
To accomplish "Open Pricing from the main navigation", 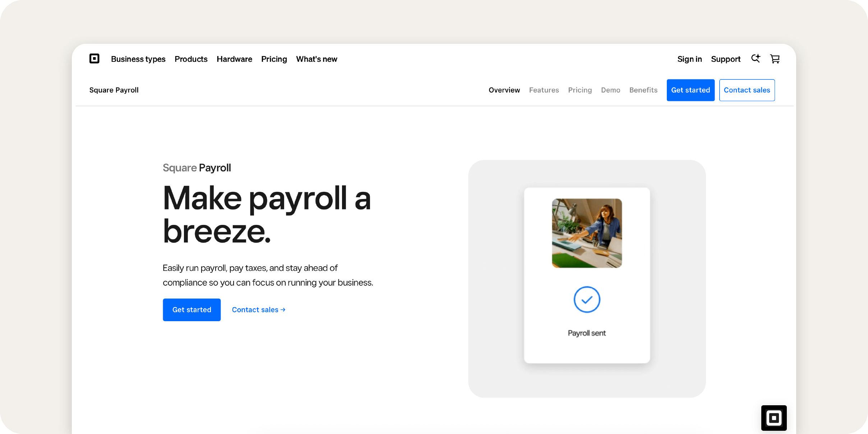I will 274,59.
